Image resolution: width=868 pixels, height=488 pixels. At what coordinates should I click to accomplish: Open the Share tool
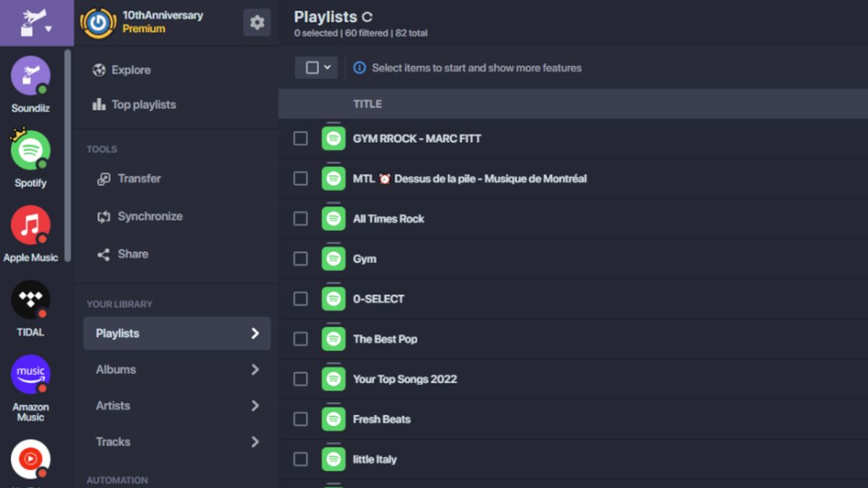click(134, 254)
